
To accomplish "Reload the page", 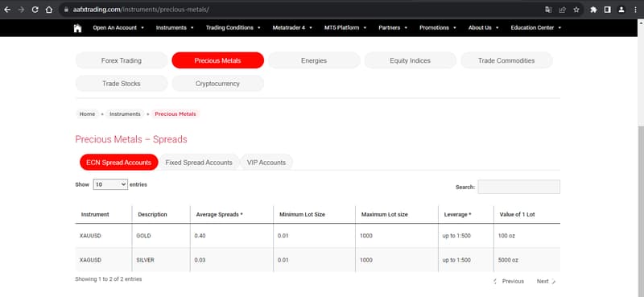I will (35, 10).
